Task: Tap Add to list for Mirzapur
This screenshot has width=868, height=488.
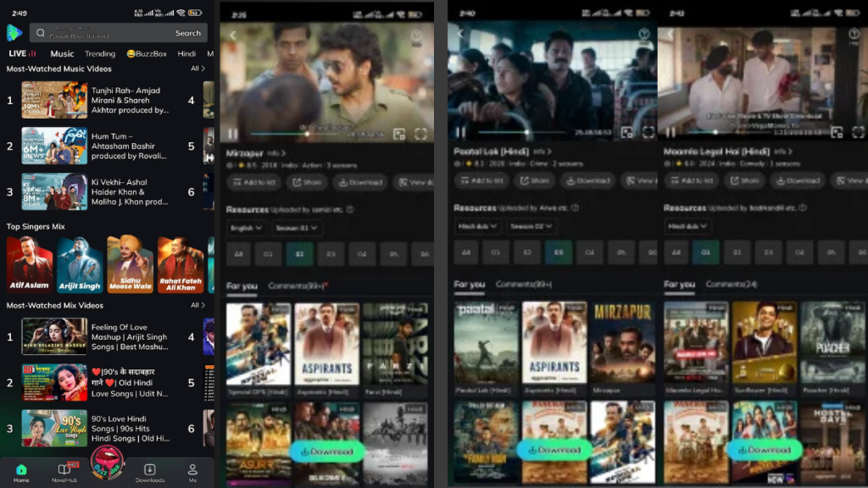Action: [254, 181]
